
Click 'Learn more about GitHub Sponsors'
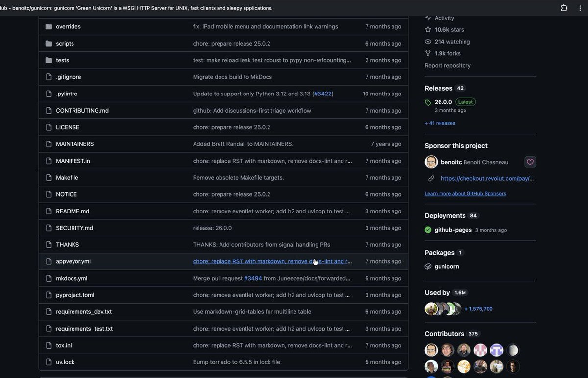[465, 193]
